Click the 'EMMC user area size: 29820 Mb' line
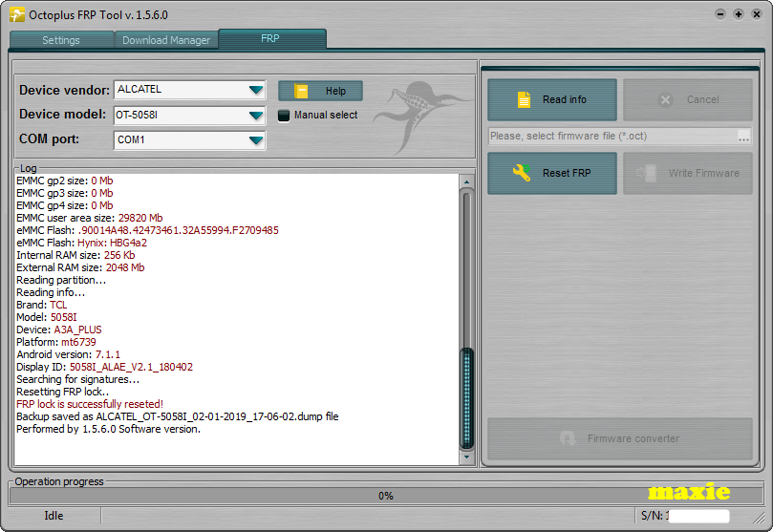Viewport: 773px width, 532px height. click(90, 218)
